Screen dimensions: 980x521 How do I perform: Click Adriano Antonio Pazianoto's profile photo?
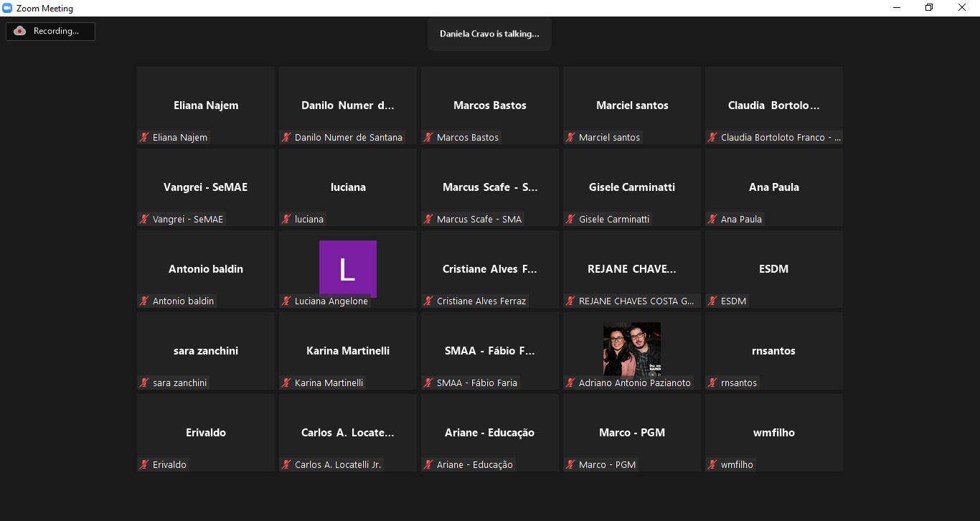tap(632, 349)
